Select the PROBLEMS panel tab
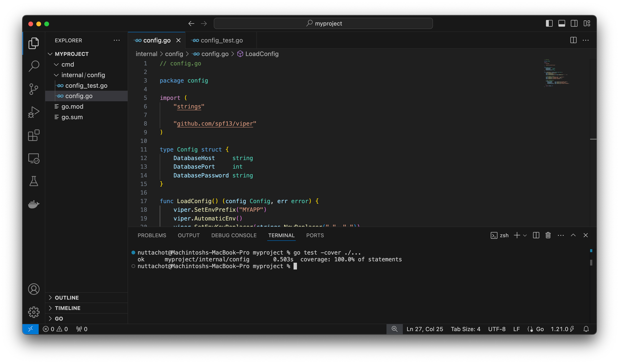The width and height of the screenshot is (619, 364). [152, 235]
